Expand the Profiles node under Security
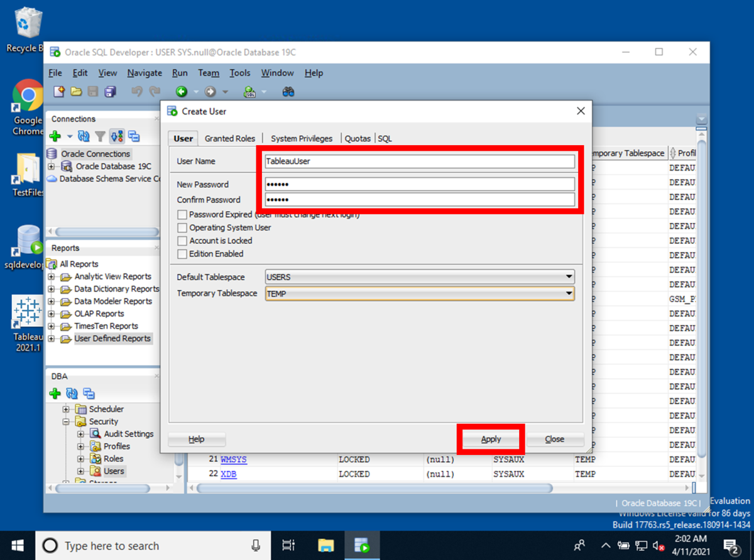The width and height of the screenshot is (754, 560). pos(80,446)
